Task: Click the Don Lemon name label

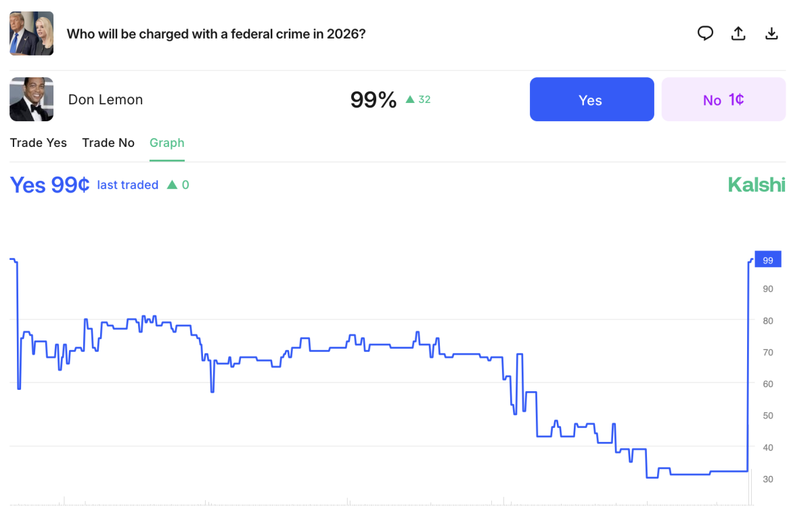Action: pyautogui.click(x=106, y=100)
